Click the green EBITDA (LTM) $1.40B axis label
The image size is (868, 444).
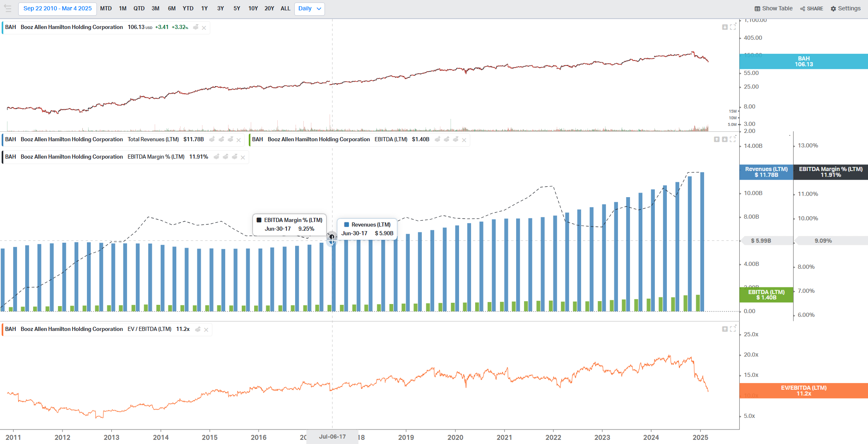(x=766, y=294)
